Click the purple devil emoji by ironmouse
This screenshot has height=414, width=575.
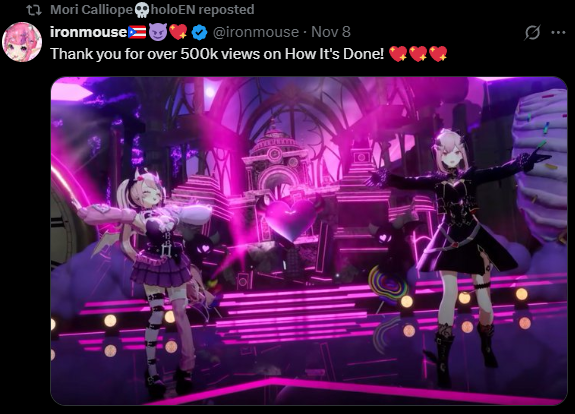coord(158,32)
